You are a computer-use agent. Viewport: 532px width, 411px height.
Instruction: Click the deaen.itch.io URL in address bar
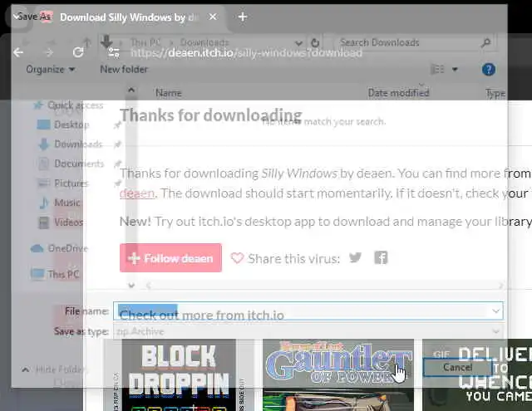tap(246, 53)
